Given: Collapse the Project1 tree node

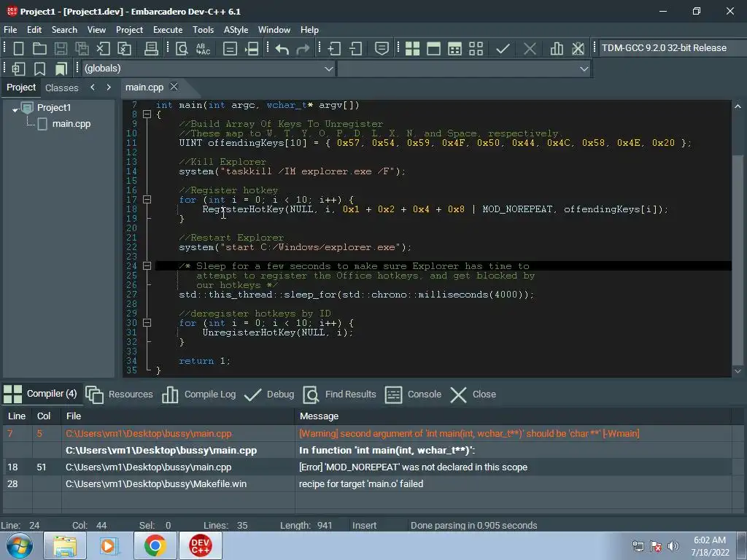Looking at the screenshot, I should 15,109.
